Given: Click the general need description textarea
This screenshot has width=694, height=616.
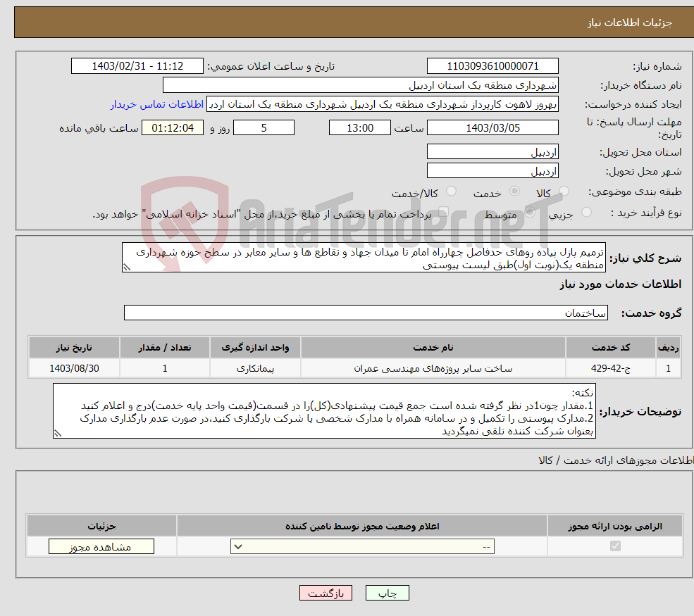Looking at the screenshot, I should 364,258.
